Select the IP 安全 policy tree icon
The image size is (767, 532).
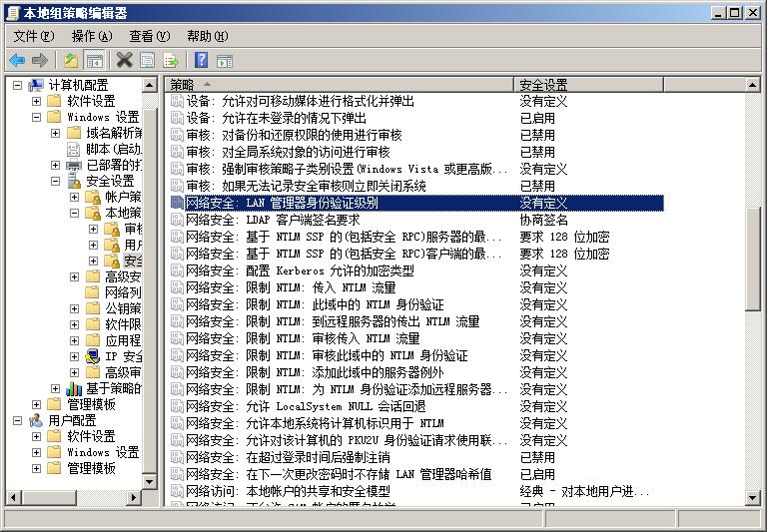coord(93,355)
